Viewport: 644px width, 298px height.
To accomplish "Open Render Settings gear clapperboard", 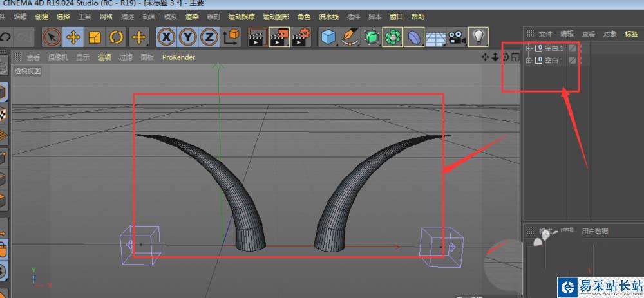I will click(301, 38).
